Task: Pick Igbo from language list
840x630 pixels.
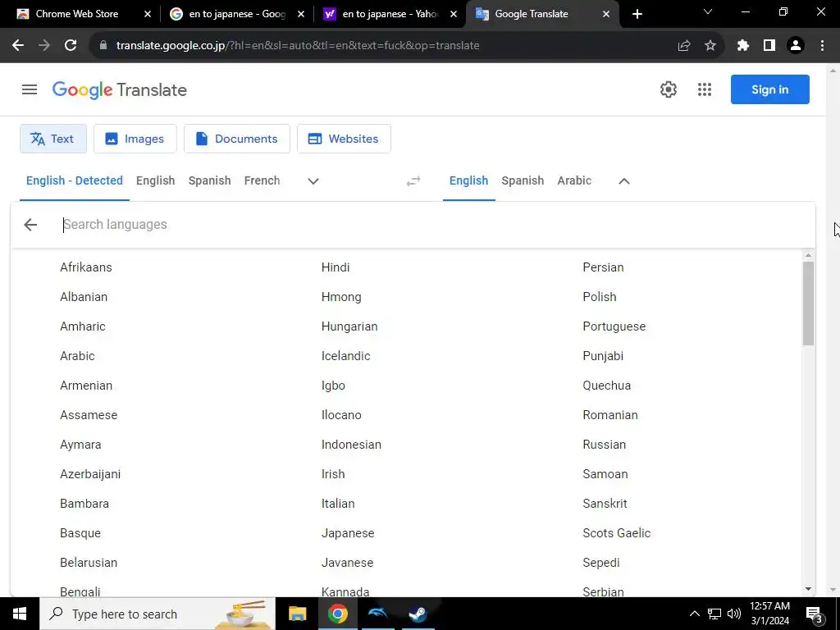Action: coord(333,386)
